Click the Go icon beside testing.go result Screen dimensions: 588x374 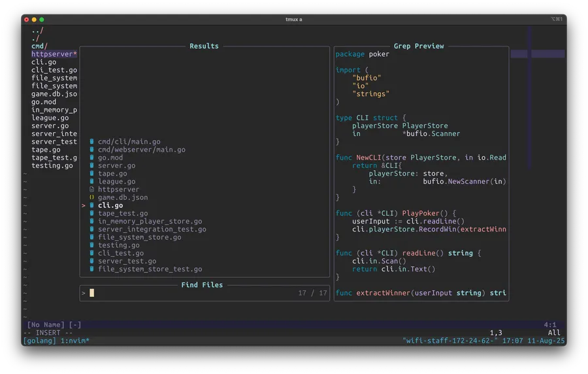[x=91, y=245]
